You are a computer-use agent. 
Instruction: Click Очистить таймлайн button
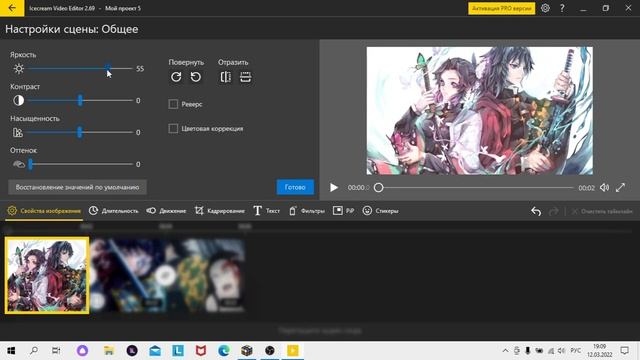pos(602,211)
